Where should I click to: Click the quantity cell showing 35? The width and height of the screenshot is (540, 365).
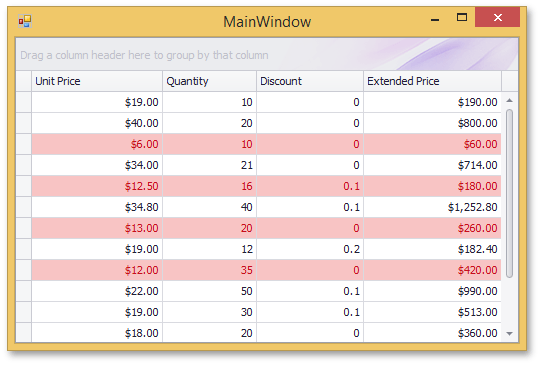point(209,270)
